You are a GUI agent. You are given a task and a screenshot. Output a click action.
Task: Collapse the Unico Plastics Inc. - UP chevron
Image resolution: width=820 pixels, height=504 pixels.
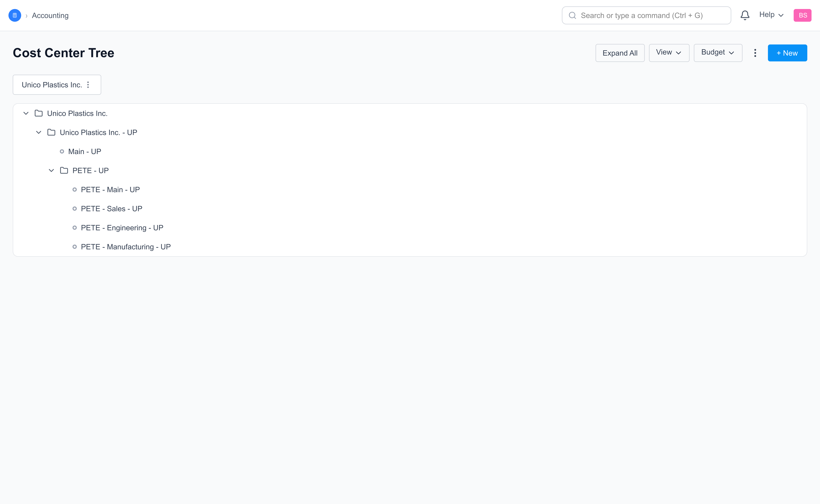point(39,133)
